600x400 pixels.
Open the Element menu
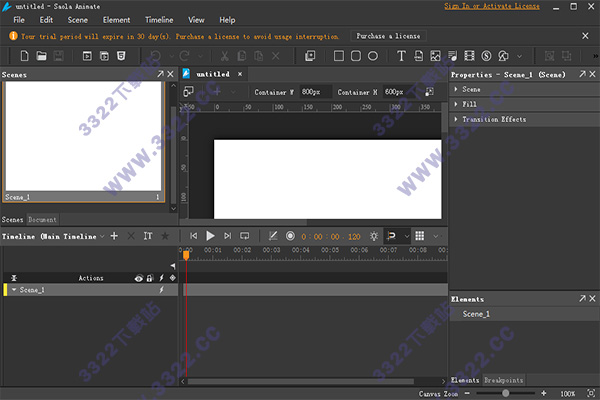pyautogui.click(x=116, y=20)
